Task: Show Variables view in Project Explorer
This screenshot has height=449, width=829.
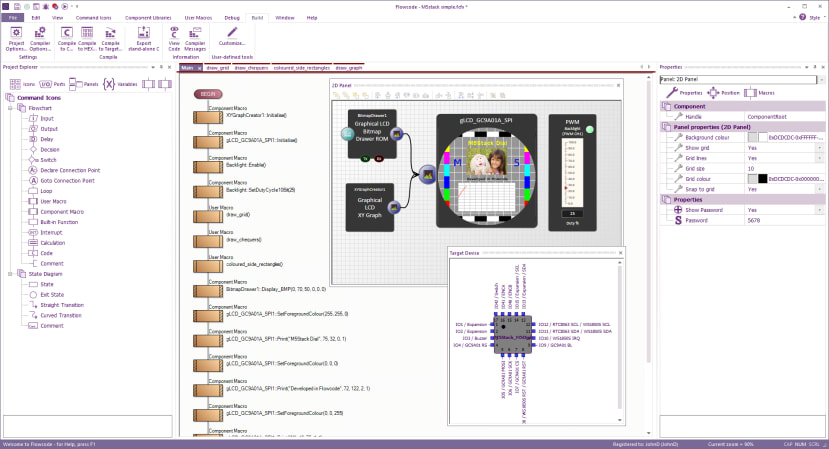Action: [x=120, y=84]
